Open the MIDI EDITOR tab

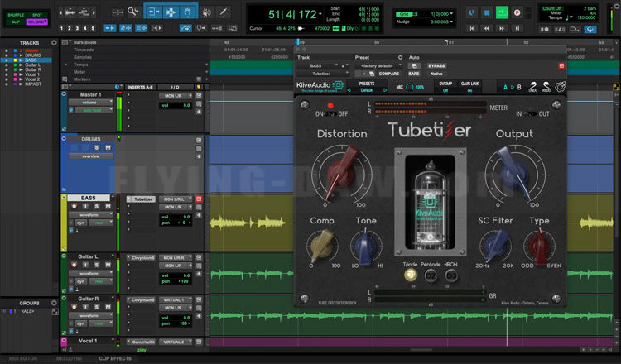pyautogui.click(x=23, y=358)
